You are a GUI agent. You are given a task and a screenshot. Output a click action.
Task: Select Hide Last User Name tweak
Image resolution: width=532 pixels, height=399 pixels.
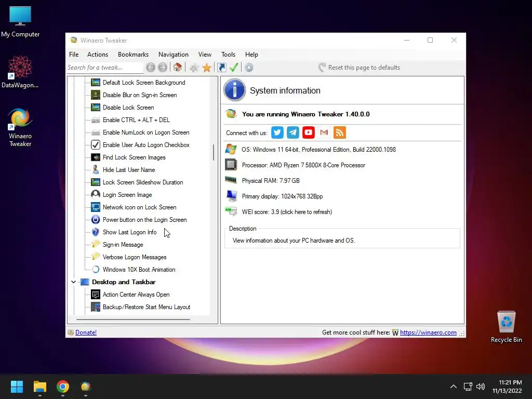click(129, 170)
